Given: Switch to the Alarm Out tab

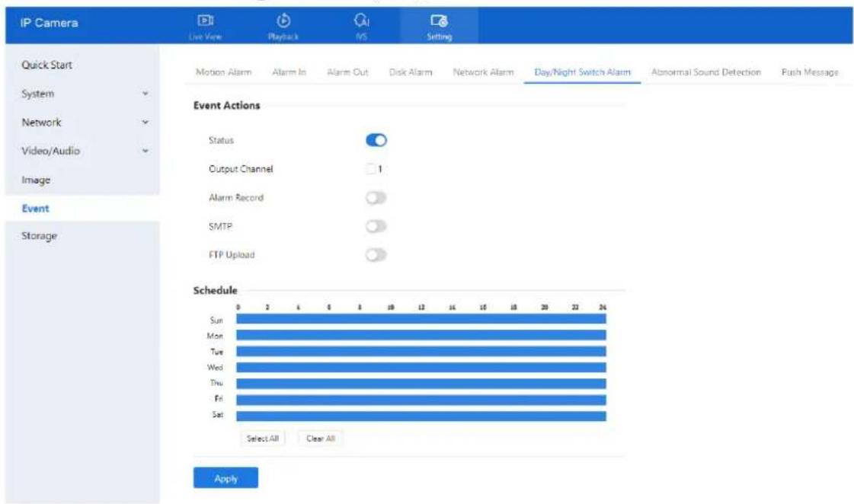Looking at the screenshot, I should 347,72.
